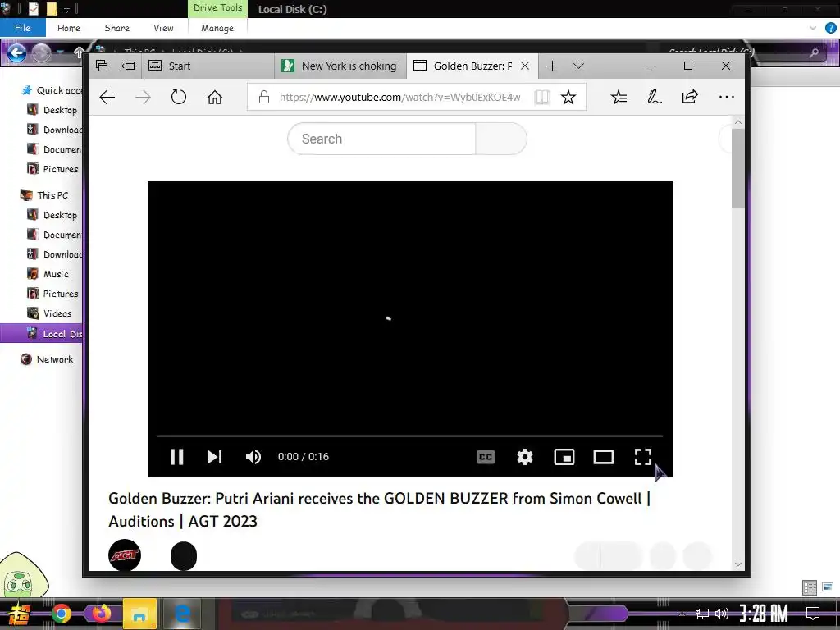
Task: Open View ribbon tab in Explorer
Action: click(163, 28)
